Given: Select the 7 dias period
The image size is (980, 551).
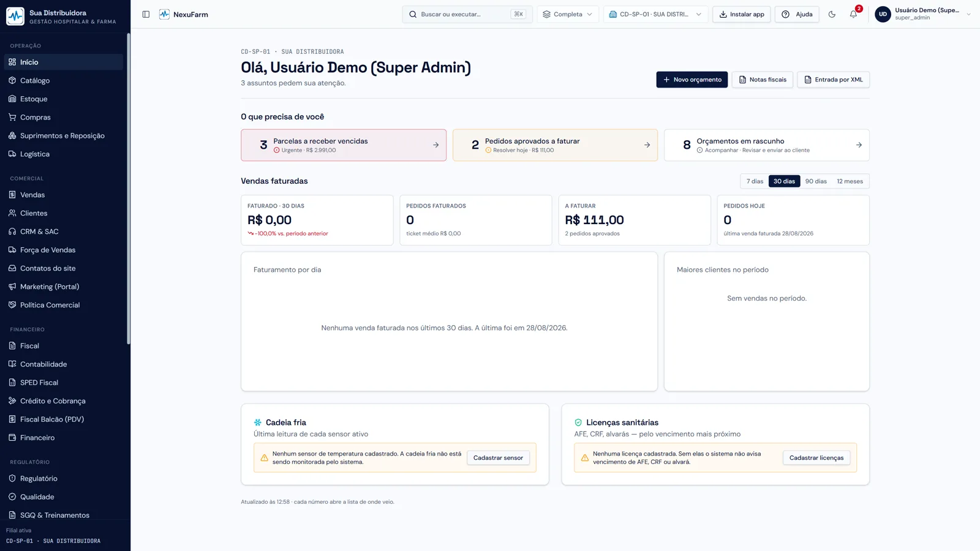Looking at the screenshot, I should click(x=755, y=181).
